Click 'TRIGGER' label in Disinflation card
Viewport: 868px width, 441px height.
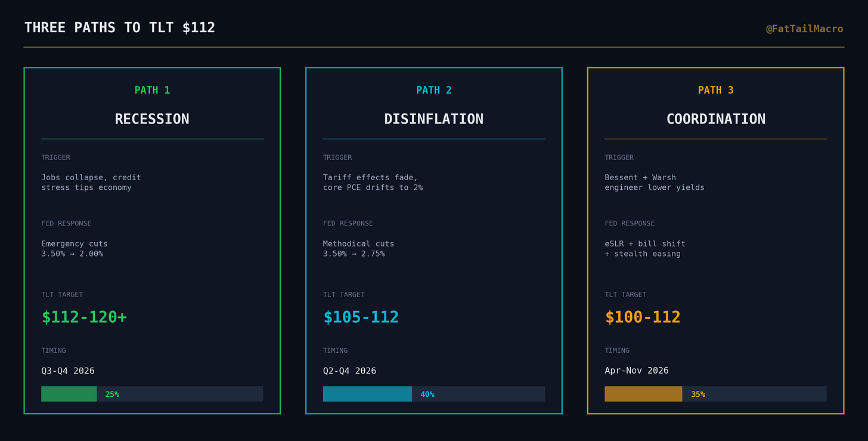point(337,158)
